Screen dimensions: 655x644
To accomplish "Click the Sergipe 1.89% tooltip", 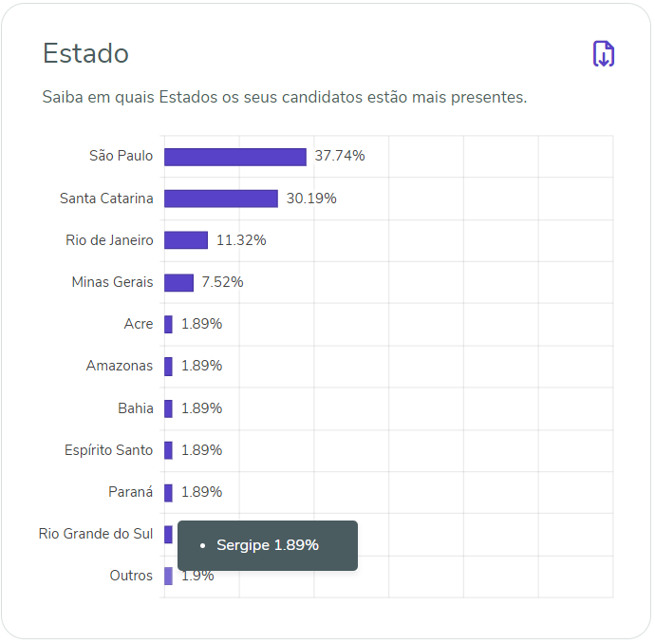I will coord(267,545).
